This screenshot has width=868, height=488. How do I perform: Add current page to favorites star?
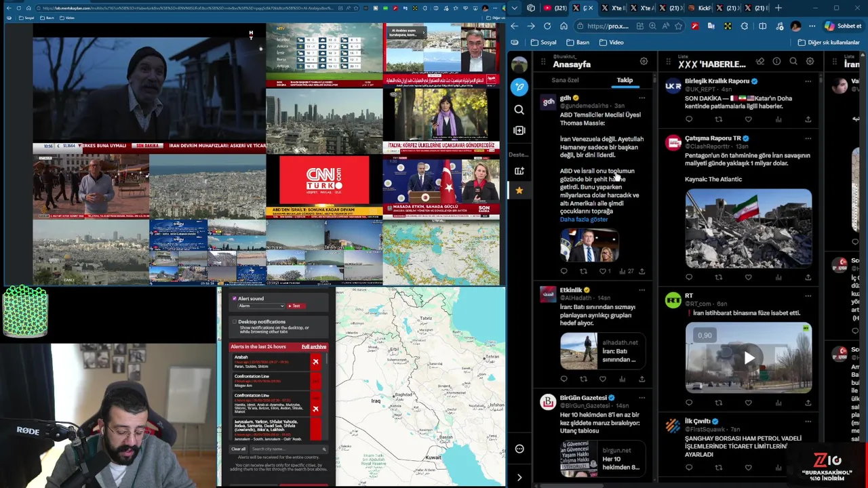pos(678,26)
